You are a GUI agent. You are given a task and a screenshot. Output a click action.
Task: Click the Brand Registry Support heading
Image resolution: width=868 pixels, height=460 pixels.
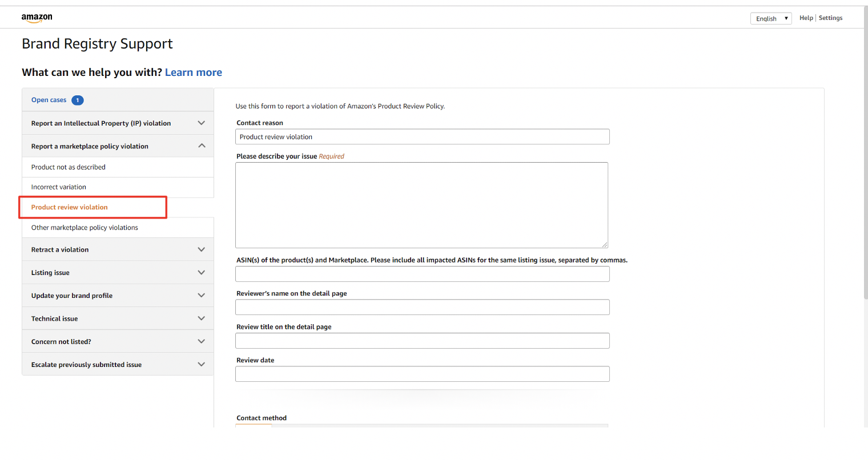[x=97, y=44]
